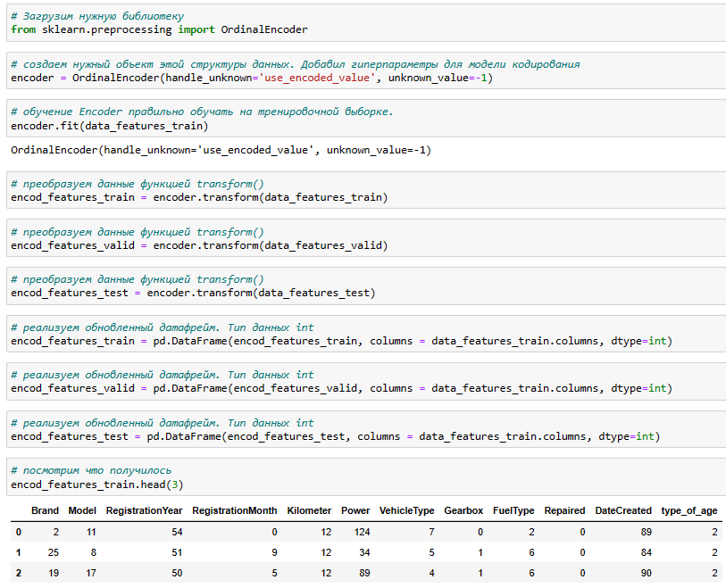726x588 pixels.
Task: Click the comment 'Загрузим нужную библиотеку'
Action: coord(97,16)
